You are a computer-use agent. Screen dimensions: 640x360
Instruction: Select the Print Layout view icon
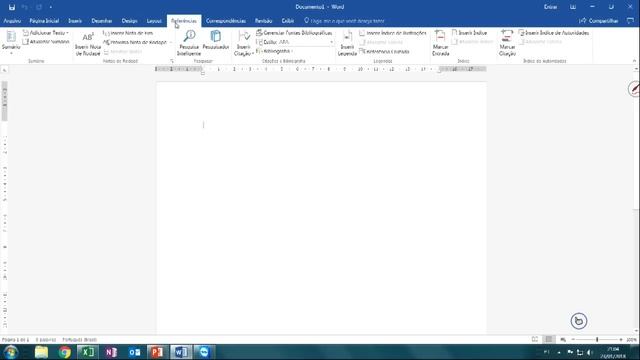[549, 339]
